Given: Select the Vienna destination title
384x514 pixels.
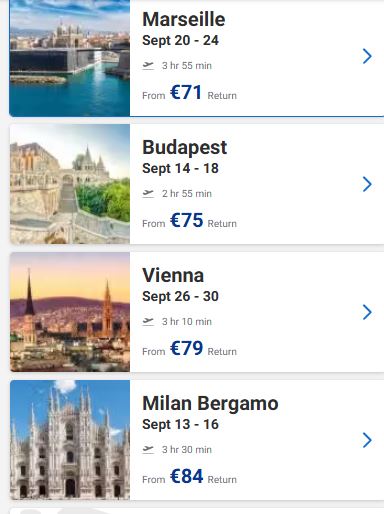Looking at the screenshot, I should pyautogui.click(x=173, y=275).
